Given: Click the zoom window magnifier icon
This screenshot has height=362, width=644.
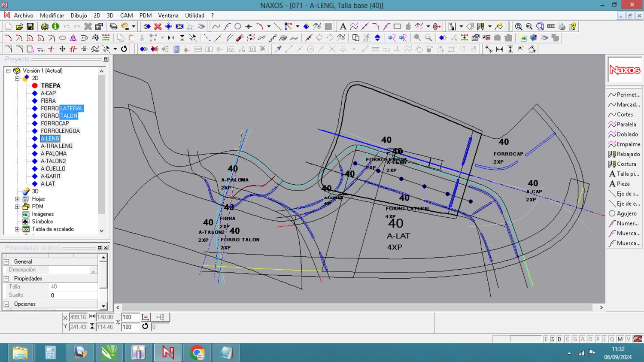Looking at the screenshot, I should coord(519,27).
